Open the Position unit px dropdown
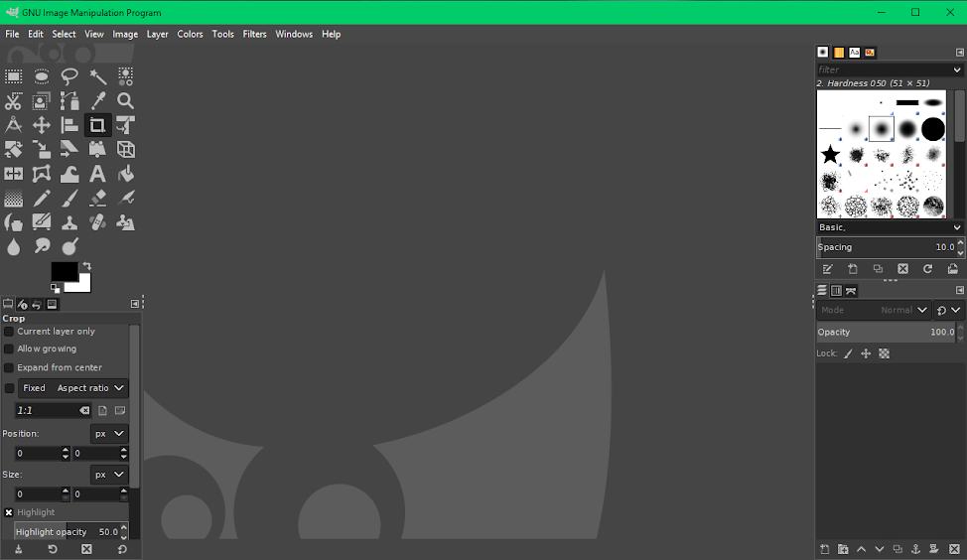This screenshot has height=560, width=967. point(109,434)
